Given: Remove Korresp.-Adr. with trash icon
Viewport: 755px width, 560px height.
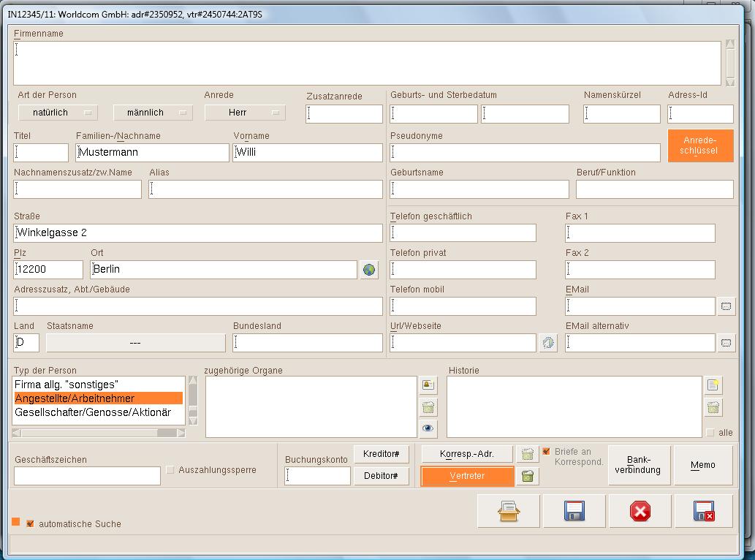Looking at the screenshot, I should click(527, 453).
